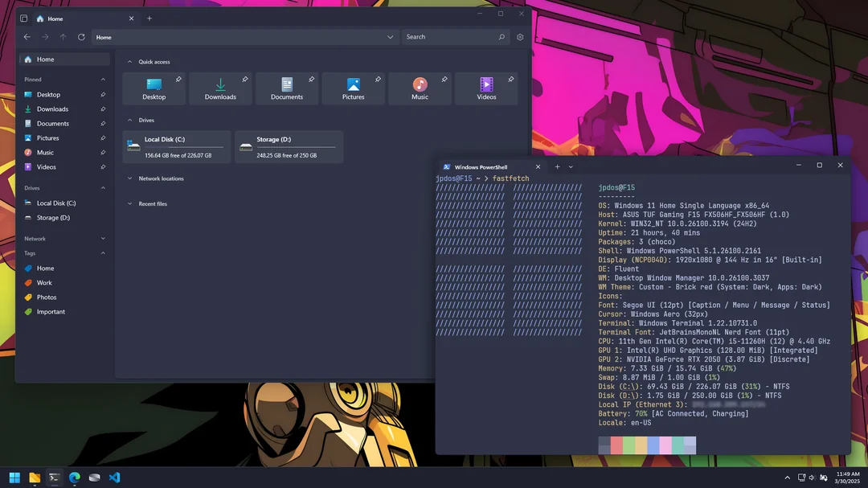Screen dimensions: 868x488
Task: Unpin the Videos quick access card
Action: 510,80
